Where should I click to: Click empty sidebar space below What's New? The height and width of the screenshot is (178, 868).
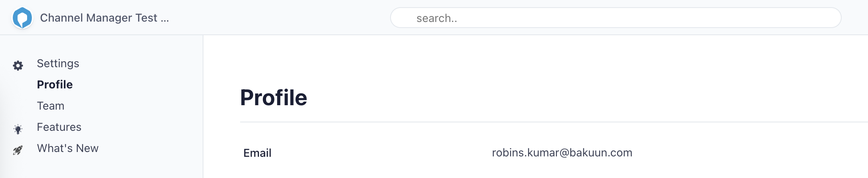point(100,168)
